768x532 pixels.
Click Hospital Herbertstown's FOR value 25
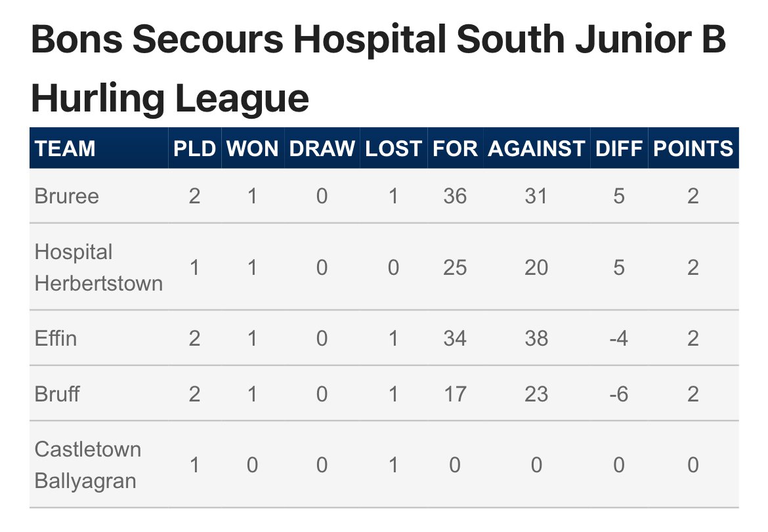tap(455, 268)
